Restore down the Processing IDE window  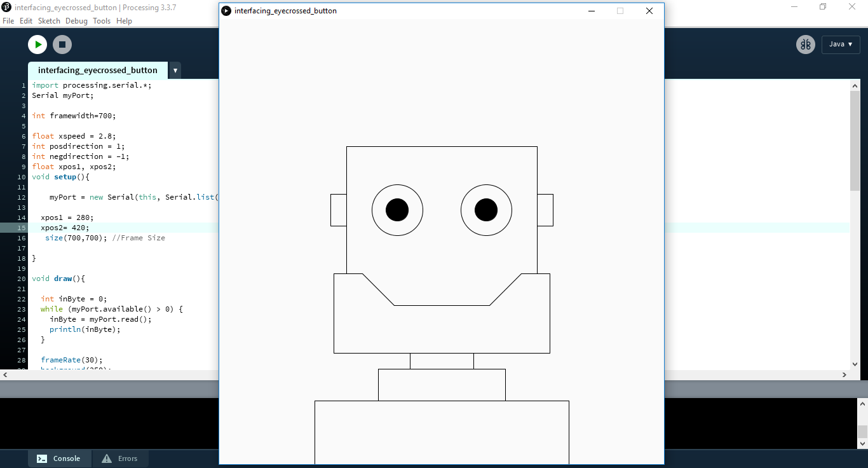[x=823, y=7]
